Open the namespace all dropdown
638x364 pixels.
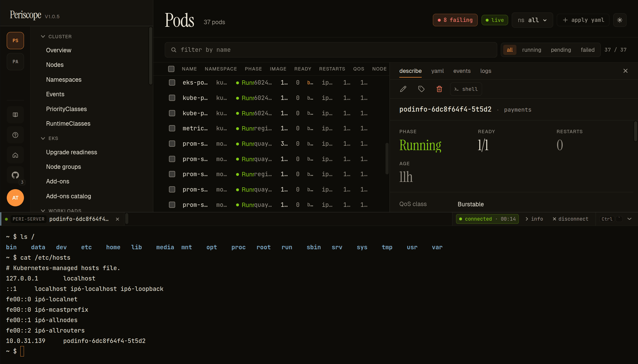tap(532, 20)
